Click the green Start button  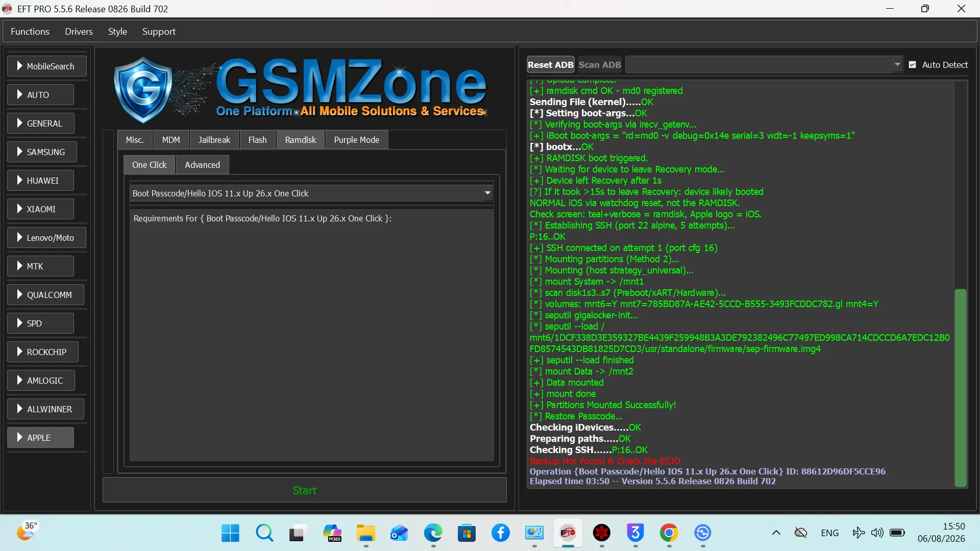tap(305, 490)
